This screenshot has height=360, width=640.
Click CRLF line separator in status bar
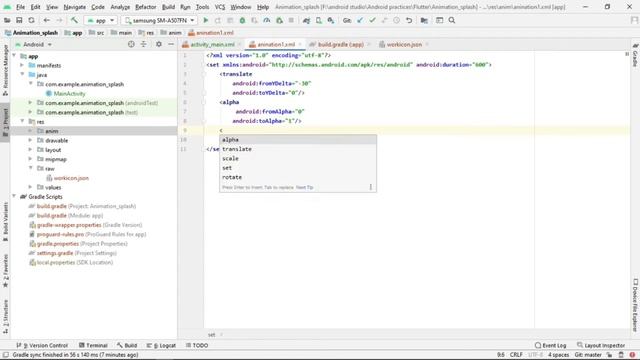click(x=516, y=355)
